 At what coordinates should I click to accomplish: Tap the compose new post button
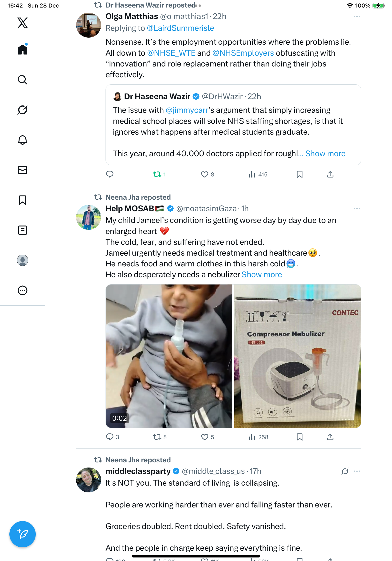click(23, 534)
